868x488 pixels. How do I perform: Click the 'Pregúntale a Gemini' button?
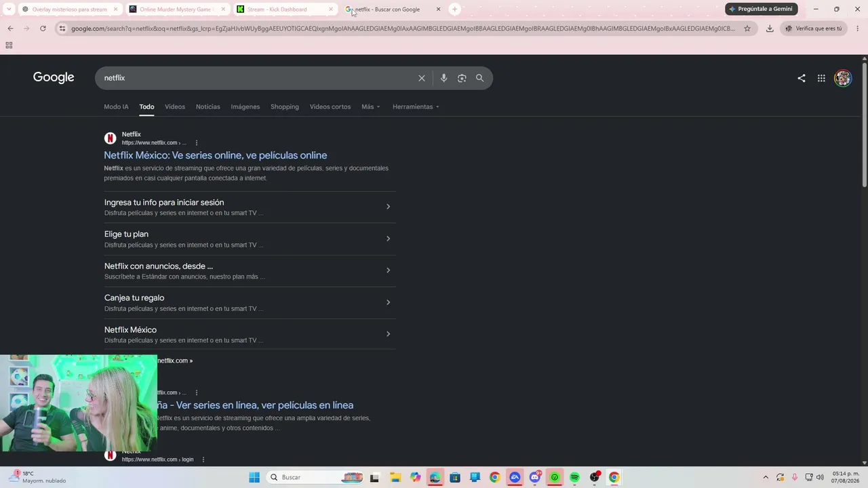(761, 9)
